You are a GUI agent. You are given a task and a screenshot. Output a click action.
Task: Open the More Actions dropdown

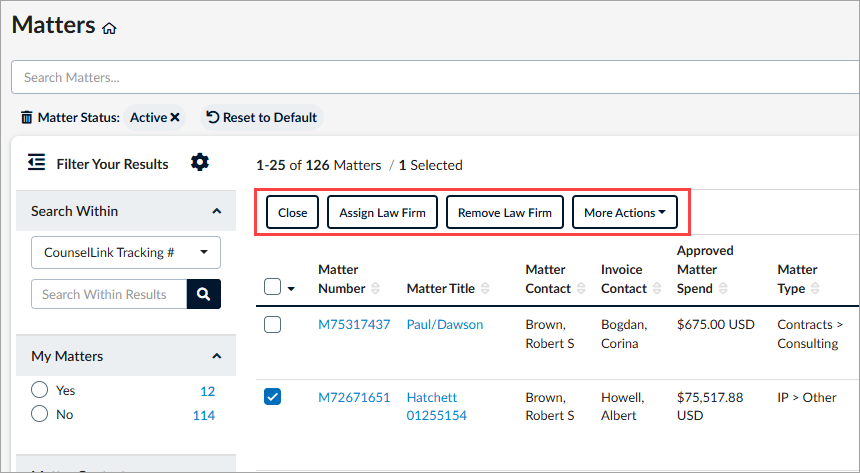click(625, 212)
